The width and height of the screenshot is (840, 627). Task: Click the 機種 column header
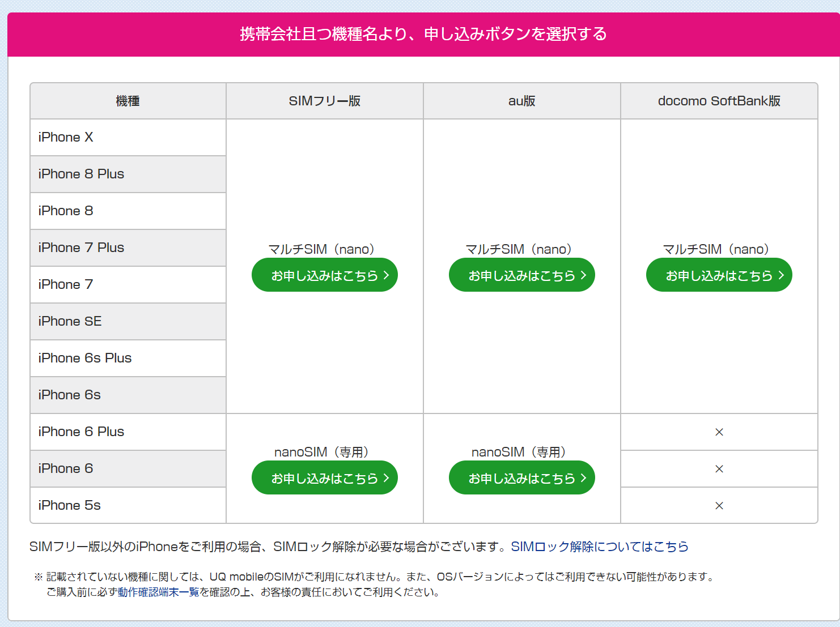pyautogui.click(x=128, y=101)
